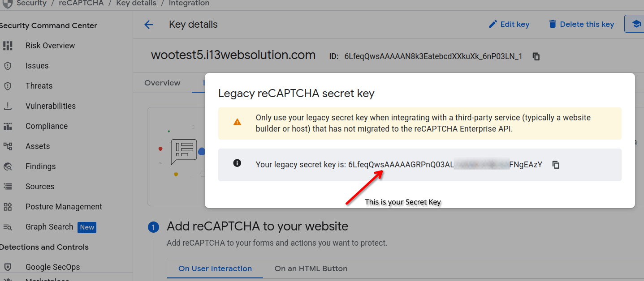
Task: Go to Threats in the sidebar
Action: (39, 86)
